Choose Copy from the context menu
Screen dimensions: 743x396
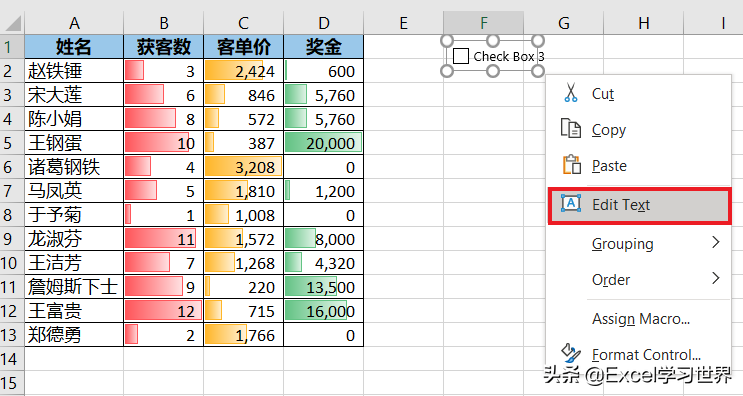(638, 129)
